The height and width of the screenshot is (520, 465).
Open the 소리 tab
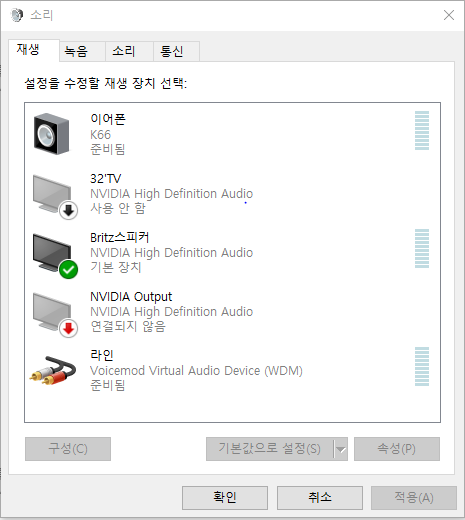tap(130, 51)
